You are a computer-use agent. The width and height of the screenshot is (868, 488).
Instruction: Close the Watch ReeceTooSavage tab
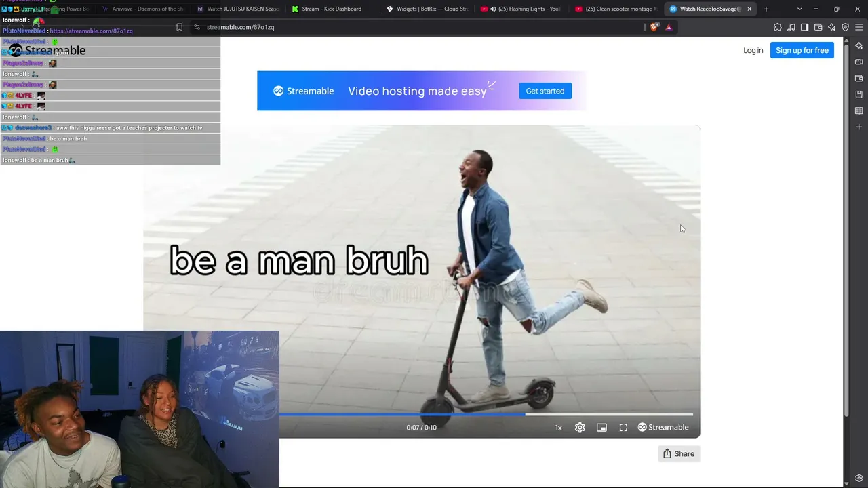(749, 9)
